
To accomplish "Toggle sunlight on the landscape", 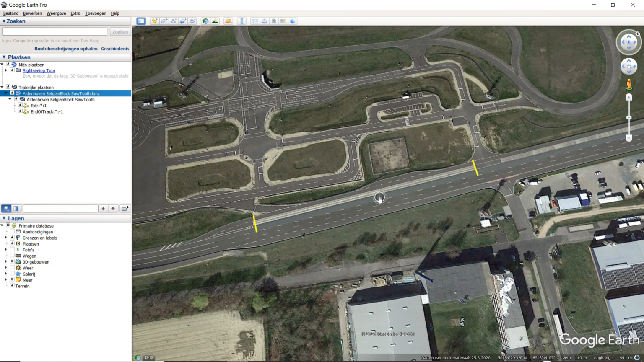I will pyautogui.click(x=215, y=21).
